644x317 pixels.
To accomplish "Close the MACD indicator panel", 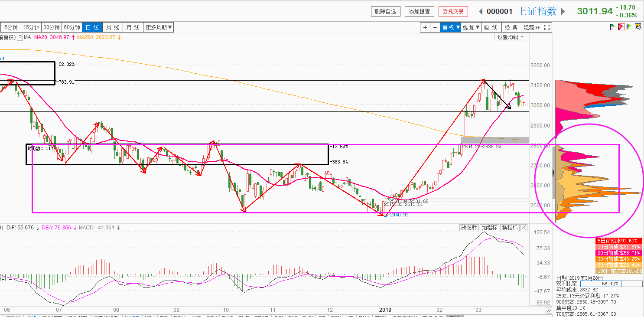I will [524, 228].
